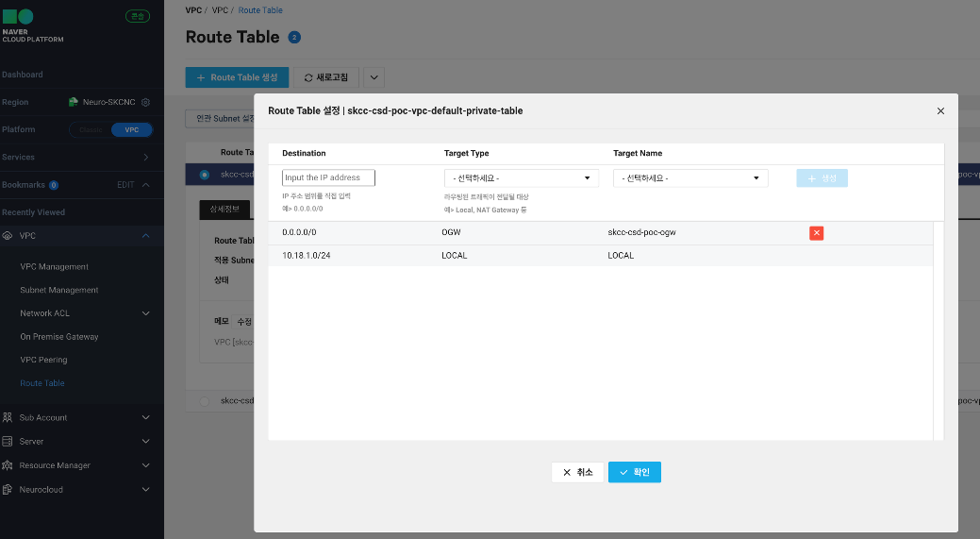Click the Resource Manager icon
Image resolution: width=980 pixels, height=539 pixels.
coord(8,465)
